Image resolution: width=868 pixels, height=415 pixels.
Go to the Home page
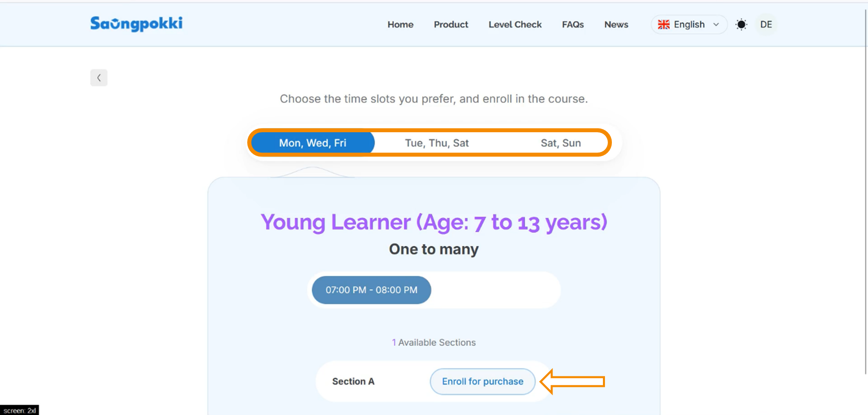(x=400, y=24)
